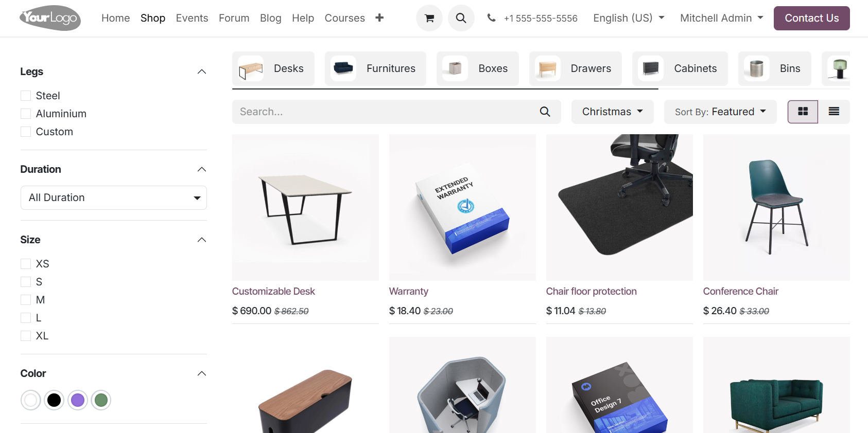Select the Drawers category tab

(576, 68)
